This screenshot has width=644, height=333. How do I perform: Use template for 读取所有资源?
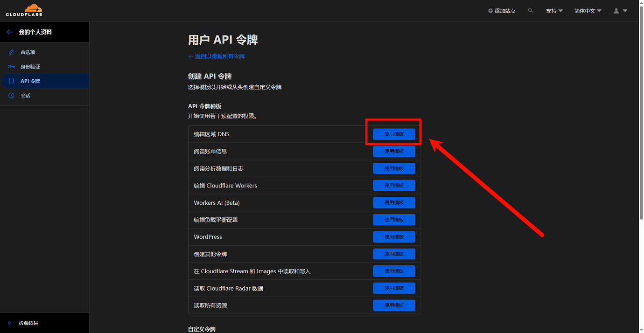pyautogui.click(x=394, y=305)
